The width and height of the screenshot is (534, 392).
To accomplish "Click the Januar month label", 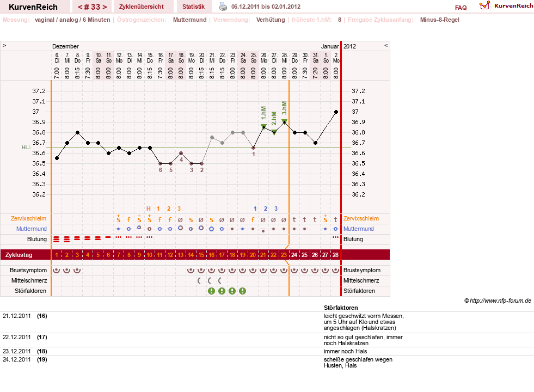I will click(x=330, y=46).
